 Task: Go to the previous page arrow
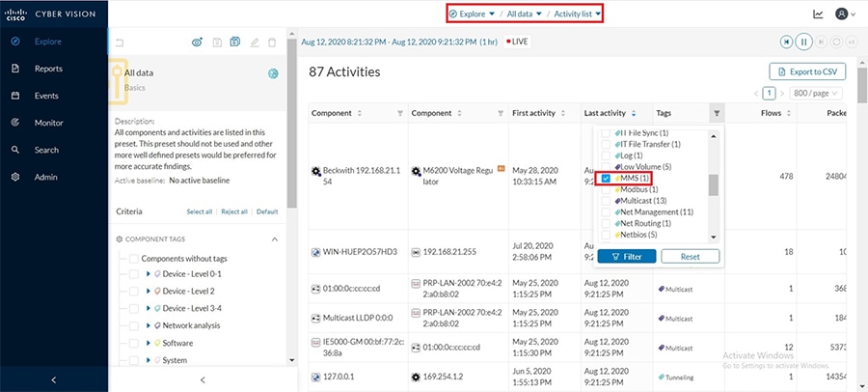click(756, 94)
